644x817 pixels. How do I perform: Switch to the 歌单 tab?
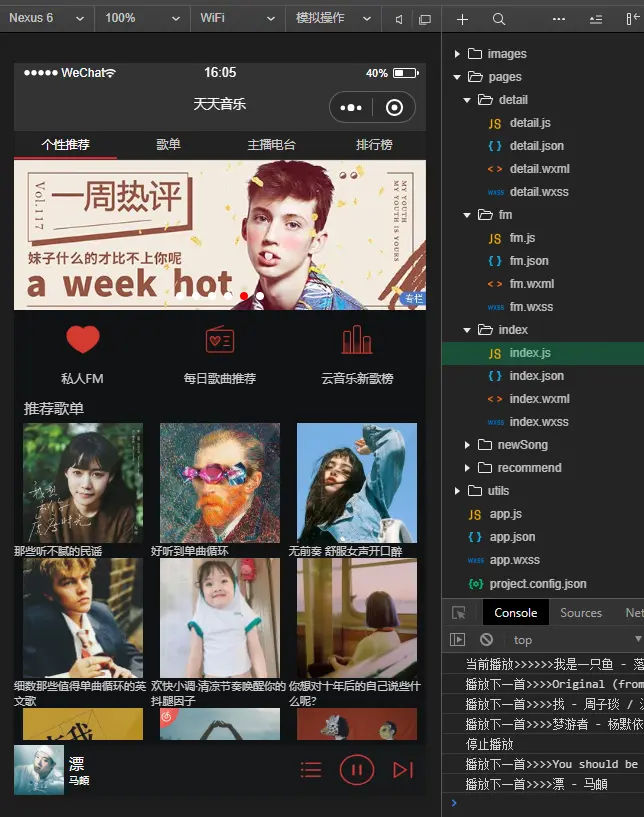coord(168,145)
